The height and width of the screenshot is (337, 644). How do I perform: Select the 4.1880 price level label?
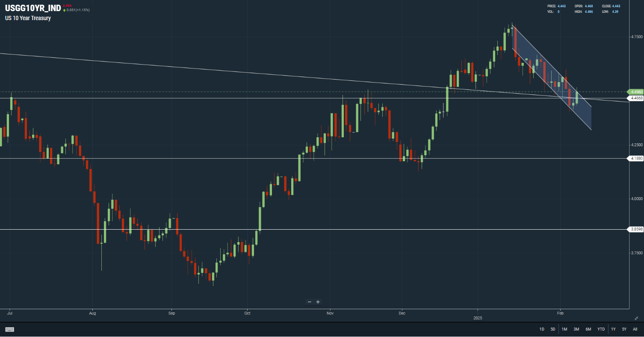click(x=637, y=158)
